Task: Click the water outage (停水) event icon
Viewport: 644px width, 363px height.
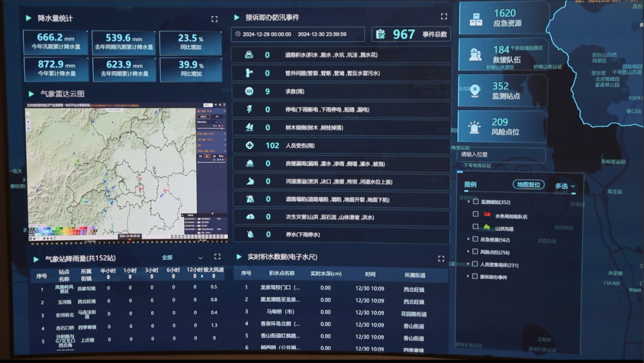Action: tap(250, 234)
